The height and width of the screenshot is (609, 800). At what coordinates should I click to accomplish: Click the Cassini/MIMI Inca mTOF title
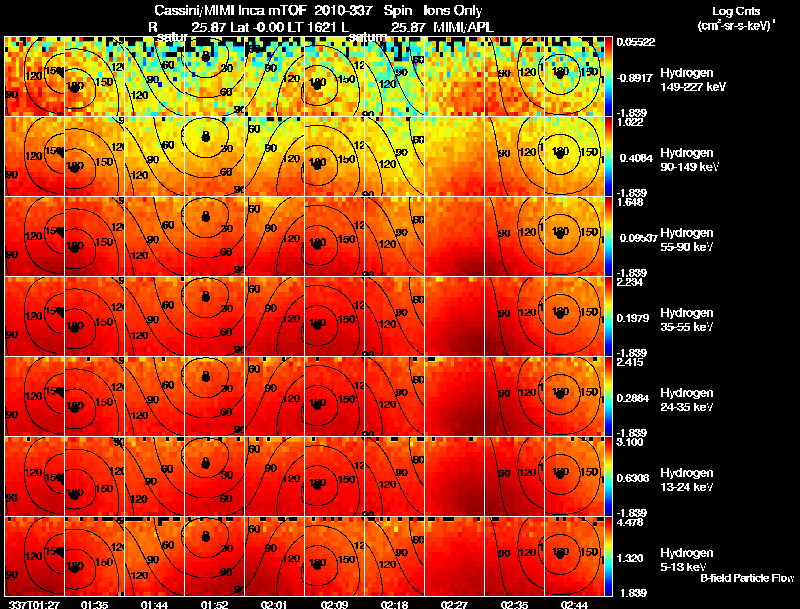pos(230,11)
